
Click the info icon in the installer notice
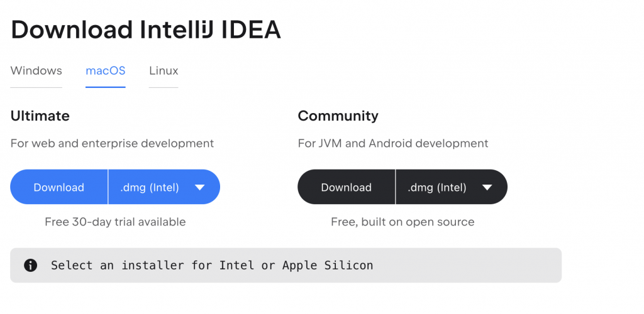(30, 265)
